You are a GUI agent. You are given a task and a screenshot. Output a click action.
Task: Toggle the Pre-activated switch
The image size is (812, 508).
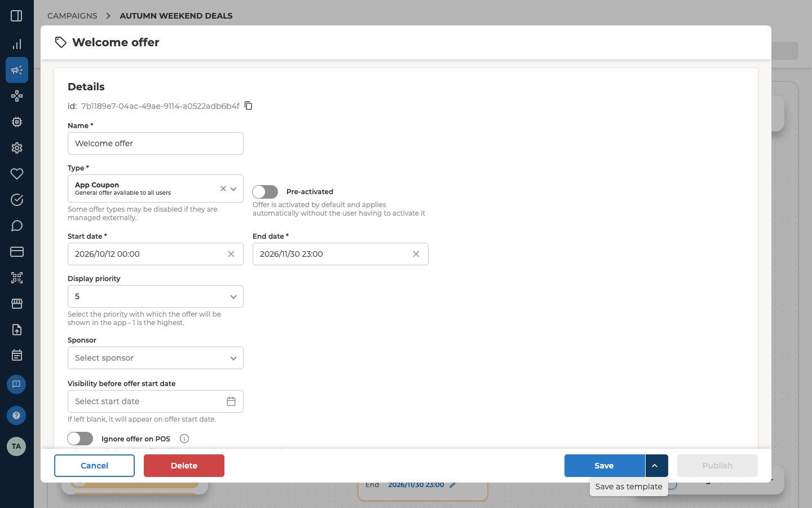[x=265, y=192]
